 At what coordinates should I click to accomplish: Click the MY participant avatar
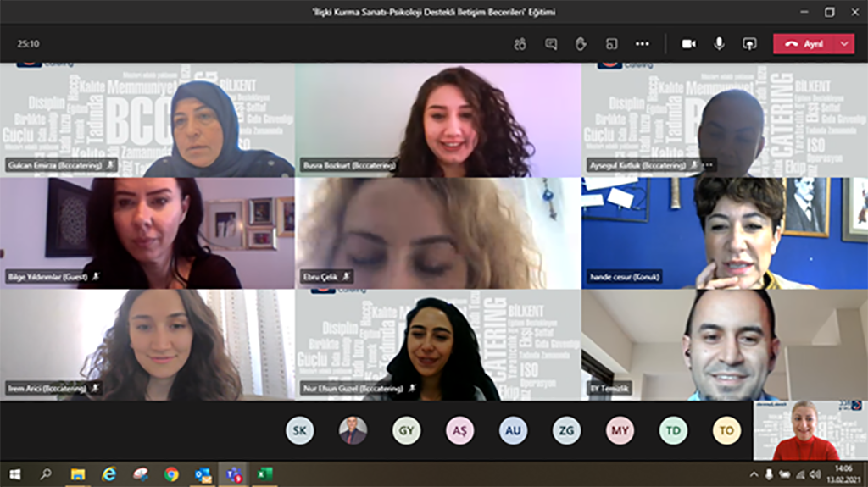click(620, 430)
